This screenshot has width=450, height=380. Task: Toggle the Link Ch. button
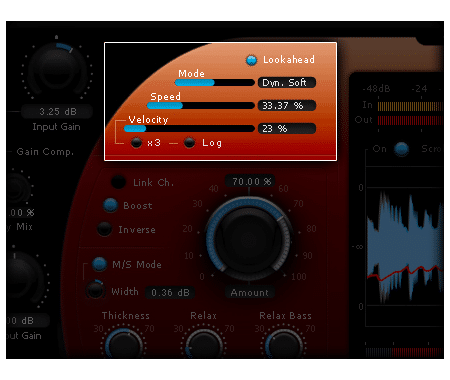[118, 182]
